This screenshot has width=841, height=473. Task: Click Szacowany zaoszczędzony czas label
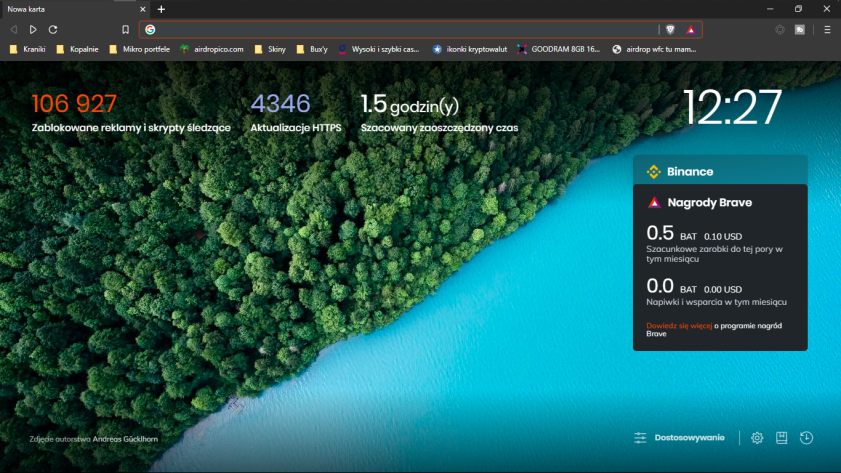tap(439, 128)
